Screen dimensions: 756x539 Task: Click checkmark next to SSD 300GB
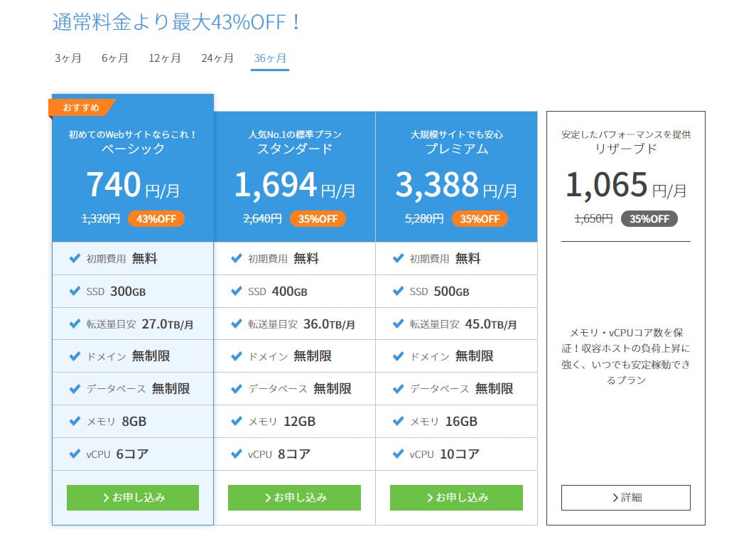(x=75, y=291)
